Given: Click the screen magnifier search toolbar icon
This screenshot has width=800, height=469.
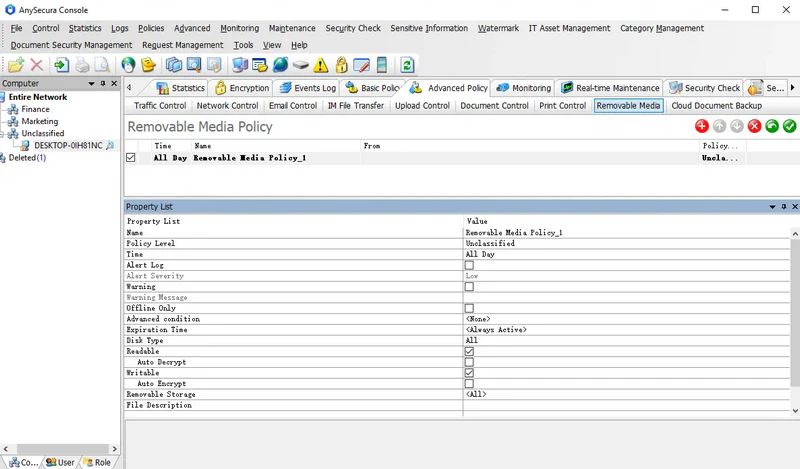Looking at the screenshot, I should (x=194, y=65).
